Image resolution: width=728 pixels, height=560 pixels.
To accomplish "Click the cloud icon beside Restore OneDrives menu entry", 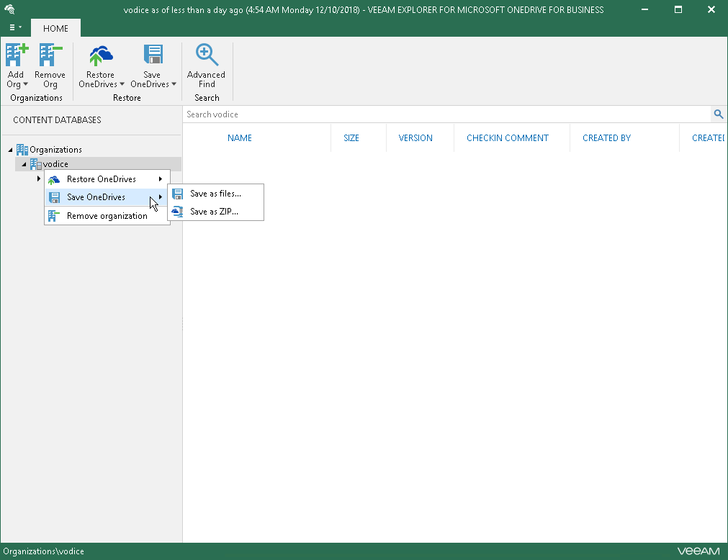I will (x=54, y=179).
